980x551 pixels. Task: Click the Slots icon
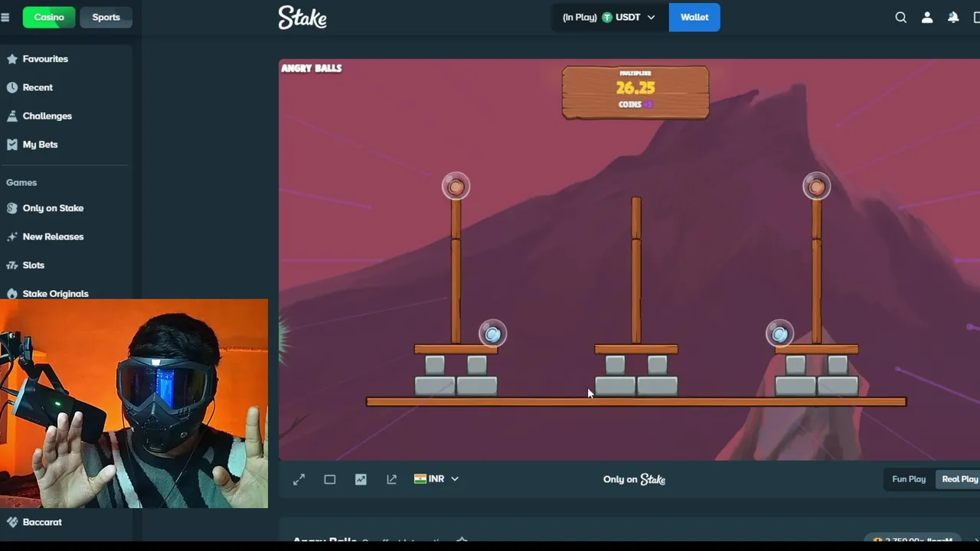pyautogui.click(x=11, y=265)
